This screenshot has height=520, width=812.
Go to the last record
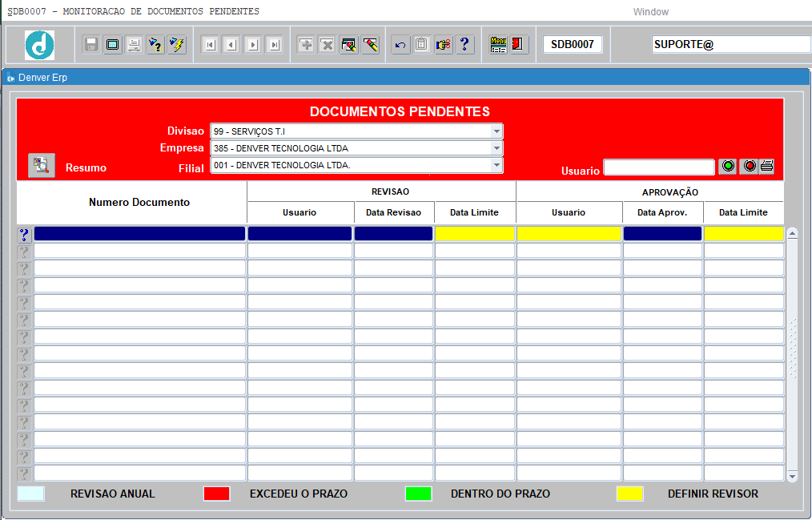274,45
